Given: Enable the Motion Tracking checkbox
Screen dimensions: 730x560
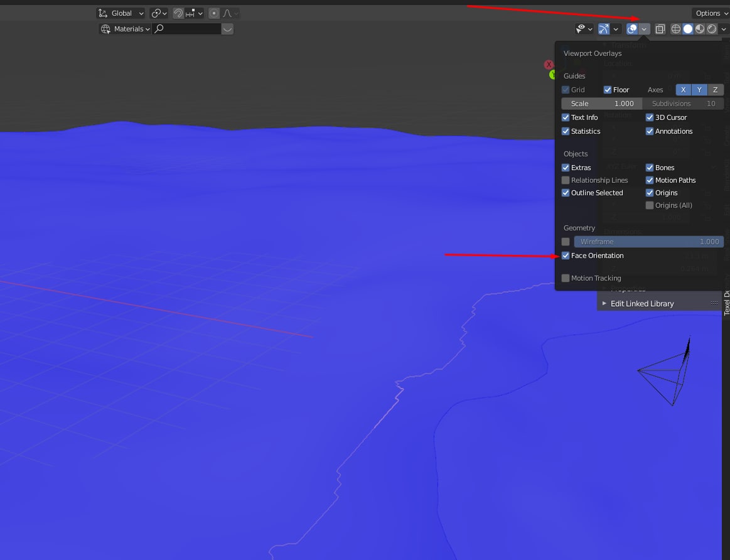Looking at the screenshot, I should [565, 278].
